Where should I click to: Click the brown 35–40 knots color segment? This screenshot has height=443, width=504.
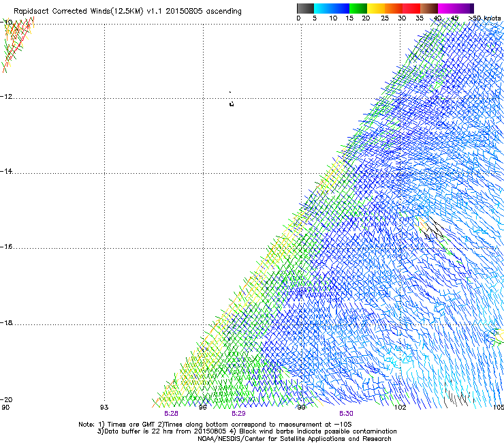(x=429, y=8)
